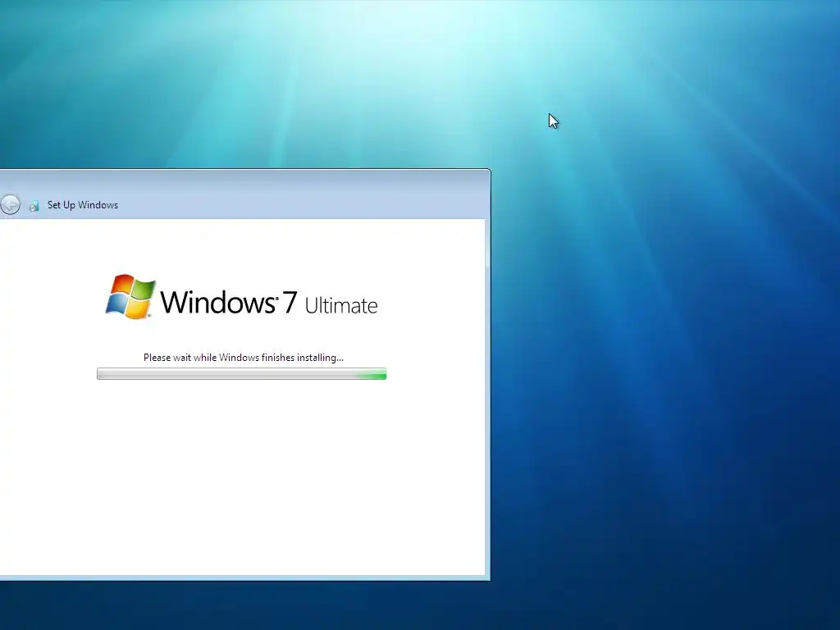The height and width of the screenshot is (630, 840).
Task: Click the "Windows 7" wordmark text
Action: coord(228,302)
